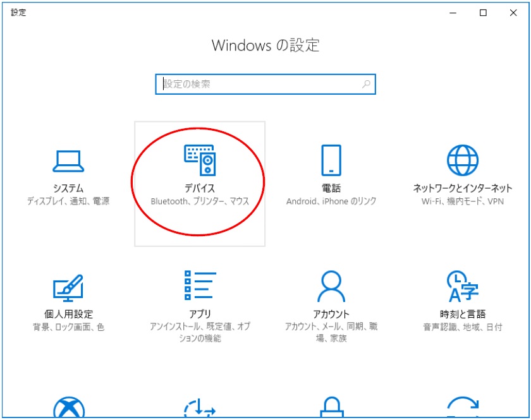Focus the 設定の検索 search field
The width and height of the screenshot is (531, 420).
click(259, 84)
